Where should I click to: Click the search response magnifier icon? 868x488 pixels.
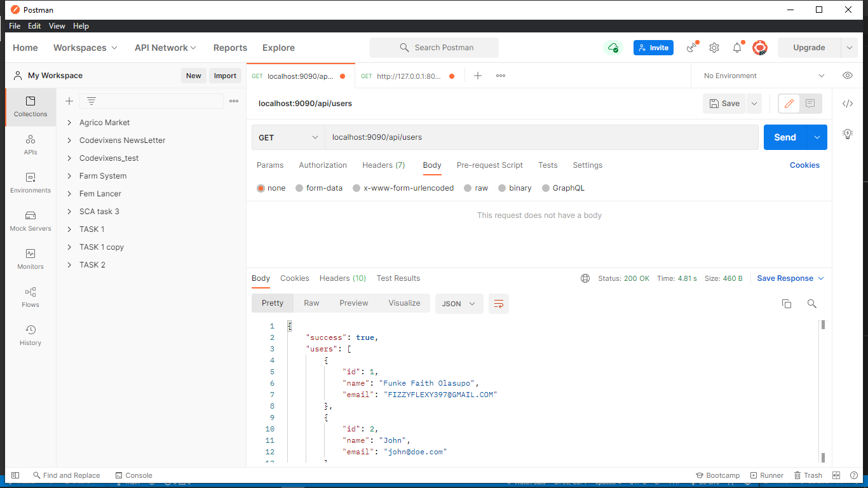(811, 304)
